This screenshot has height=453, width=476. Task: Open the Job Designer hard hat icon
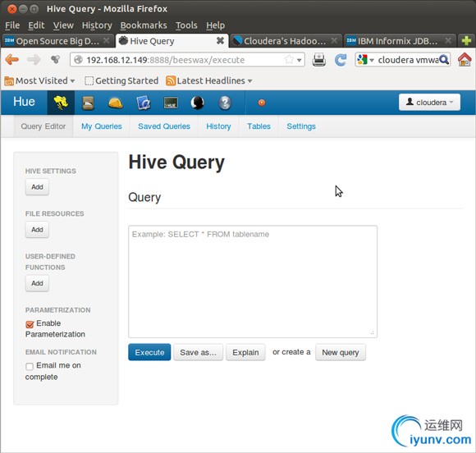pyautogui.click(x=116, y=103)
